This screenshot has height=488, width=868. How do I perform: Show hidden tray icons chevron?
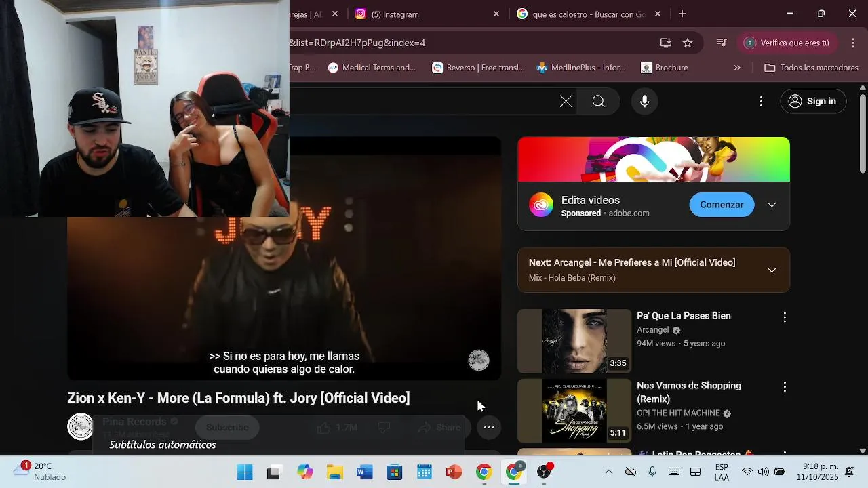click(x=608, y=472)
